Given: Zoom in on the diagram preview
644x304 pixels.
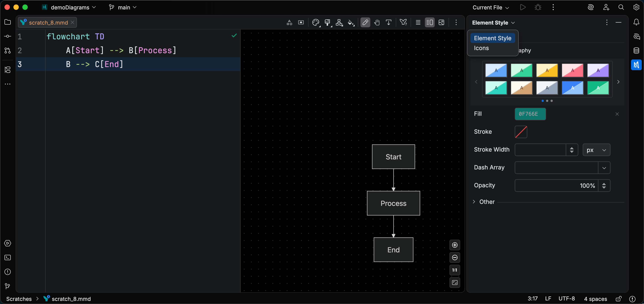Looking at the screenshot, I should tap(455, 245).
